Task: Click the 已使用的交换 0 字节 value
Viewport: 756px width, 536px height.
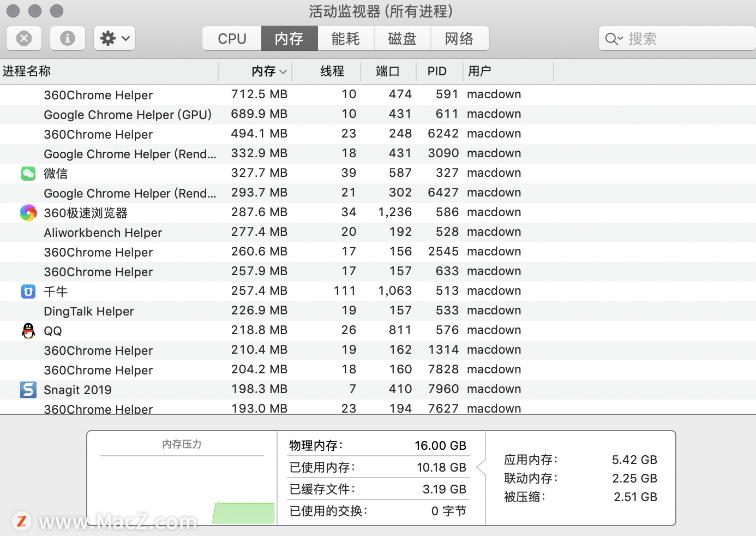Action: (x=448, y=511)
